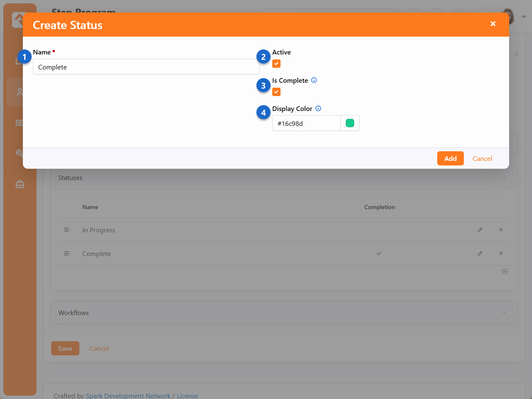This screenshot has width=532, height=399.
Task: Edit the Complete status pencil icon
Action: 480,254
